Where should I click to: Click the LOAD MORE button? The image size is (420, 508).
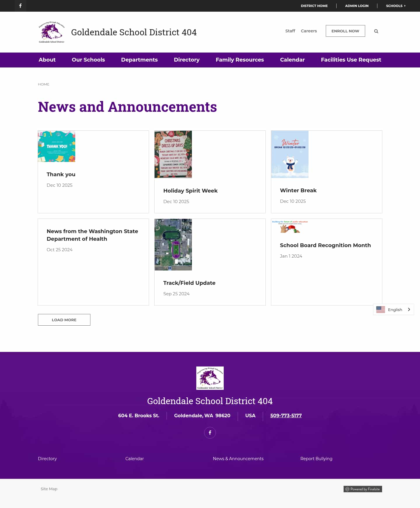64,320
